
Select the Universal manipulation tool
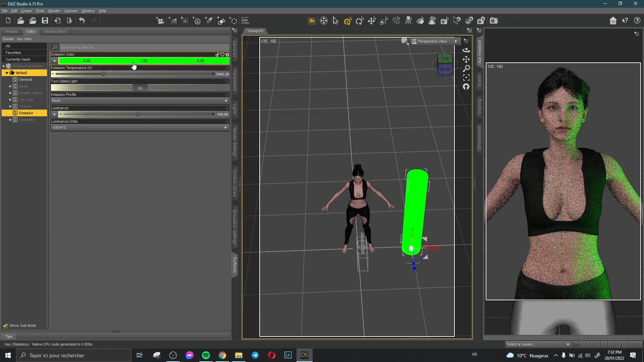pos(347,21)
